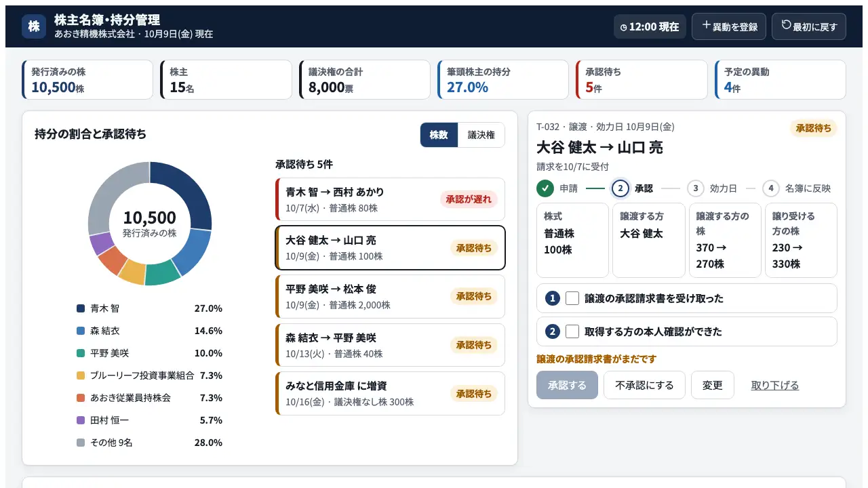Check 譲渡の承認請求書を受け取った checkbox

click(572, 298)
